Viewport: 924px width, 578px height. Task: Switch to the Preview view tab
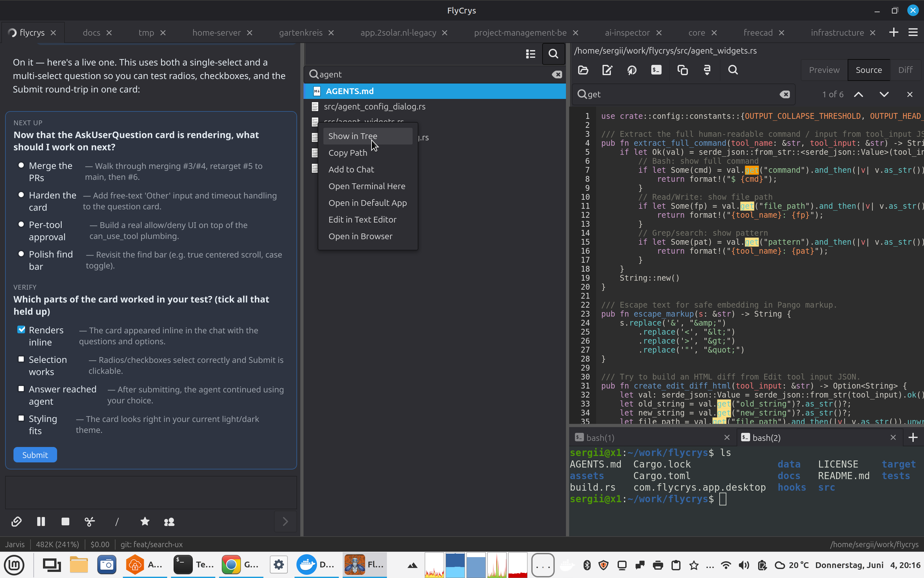pos(824,70)
